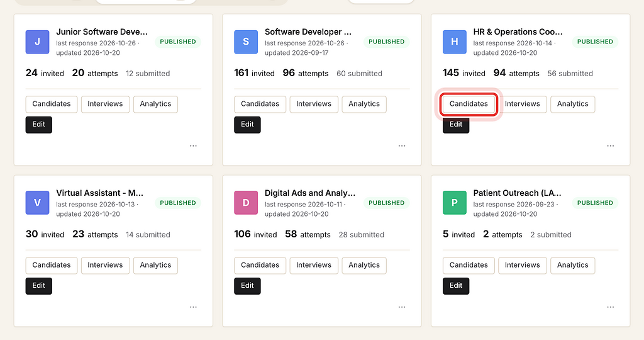The width and height of the screenshot is (644, 340).
Task: Open ellipsis menu on Patient Outreach card
Action: pos(610,307)
